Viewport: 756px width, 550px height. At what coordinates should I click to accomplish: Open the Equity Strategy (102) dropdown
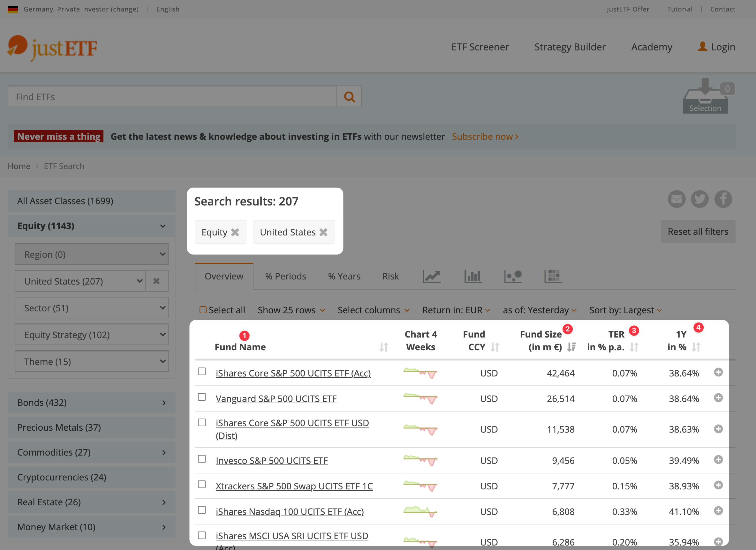click(x=91, y=334)
